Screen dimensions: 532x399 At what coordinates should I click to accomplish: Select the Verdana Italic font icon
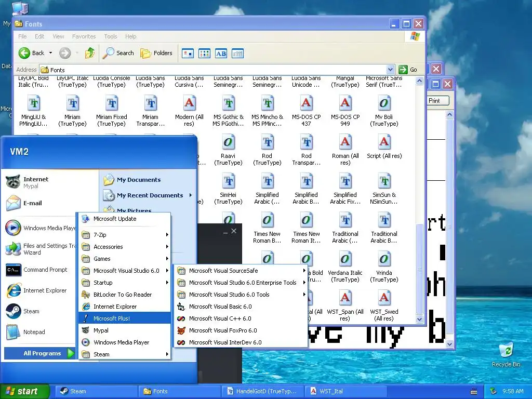tap(345, 259)
